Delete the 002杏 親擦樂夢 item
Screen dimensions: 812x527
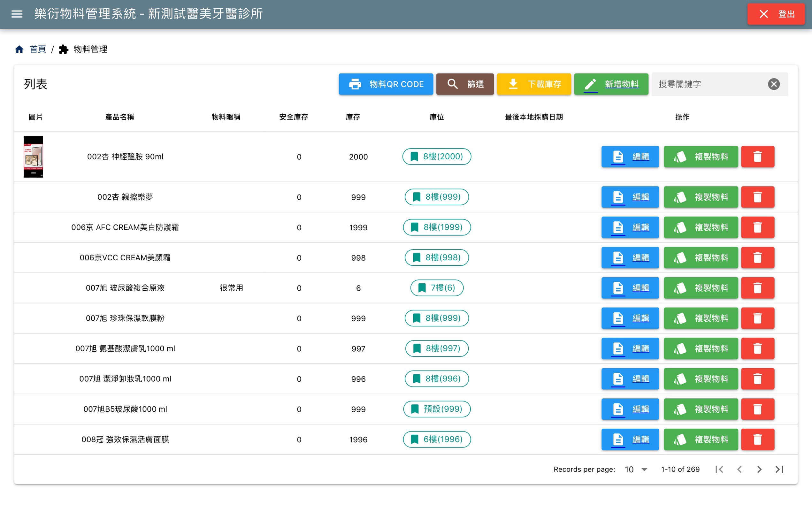[757, 197]
